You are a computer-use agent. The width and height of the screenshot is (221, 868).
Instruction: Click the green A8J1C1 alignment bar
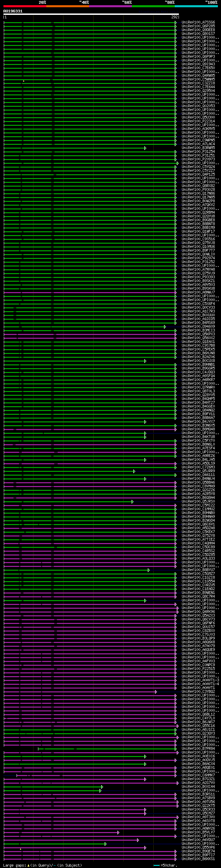click(90, 730)
